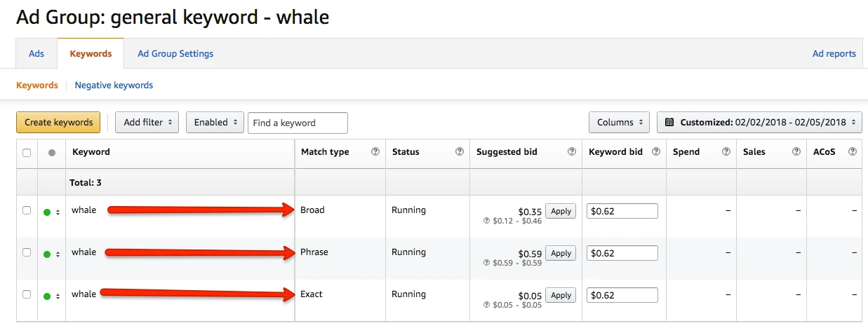Viewport: 868px width, 328px height.
Task: Toggle green status dot for Phrase whale keyword
Action: point(47,254)
